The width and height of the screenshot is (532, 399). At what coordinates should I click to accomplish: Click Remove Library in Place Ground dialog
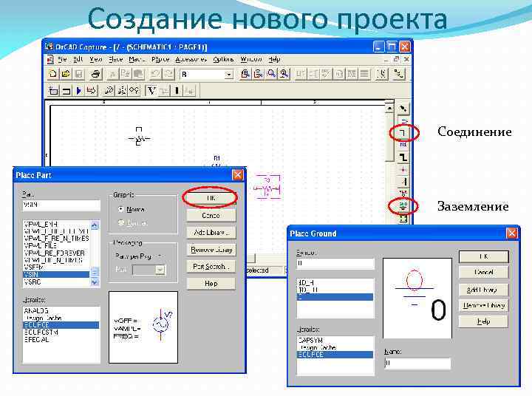(483, 305)
